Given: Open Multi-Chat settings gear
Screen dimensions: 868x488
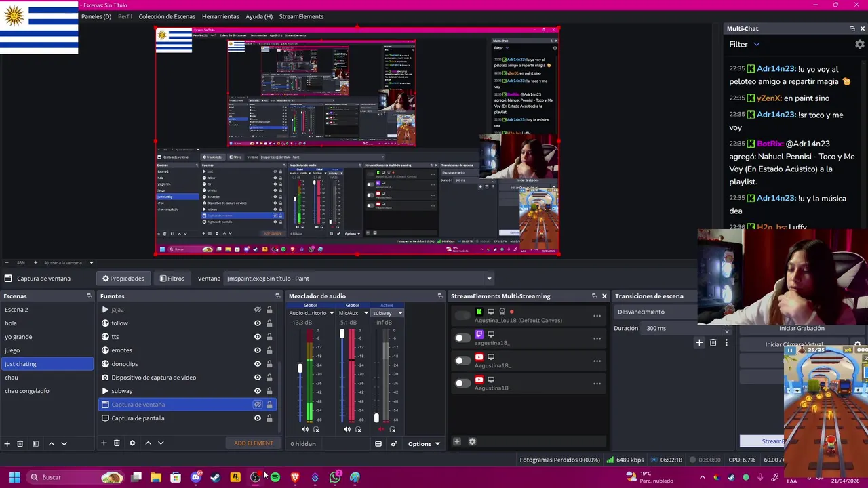Looking at the screenshot, I should point(860,45).
